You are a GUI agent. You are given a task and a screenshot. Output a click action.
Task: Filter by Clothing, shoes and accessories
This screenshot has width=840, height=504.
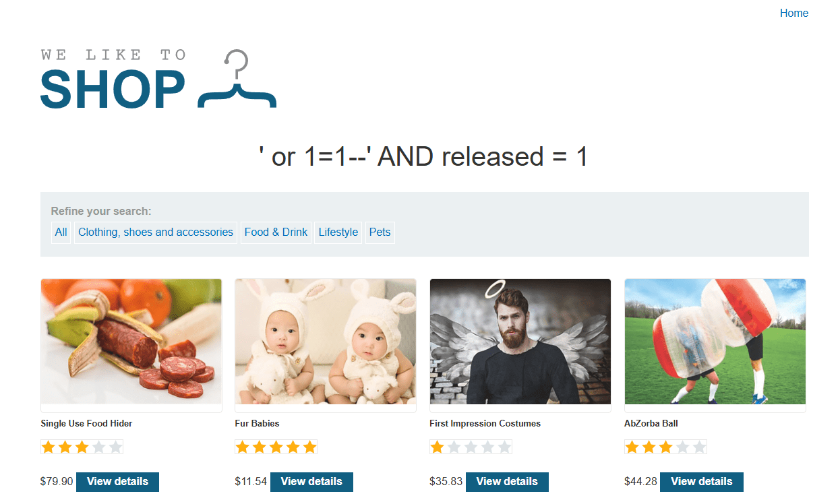click(156, 232)
